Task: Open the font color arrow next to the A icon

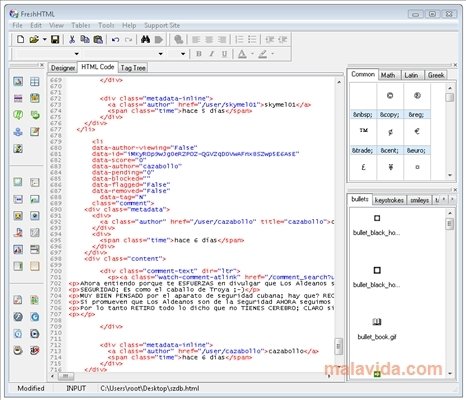Action: (x=252, y=54)
